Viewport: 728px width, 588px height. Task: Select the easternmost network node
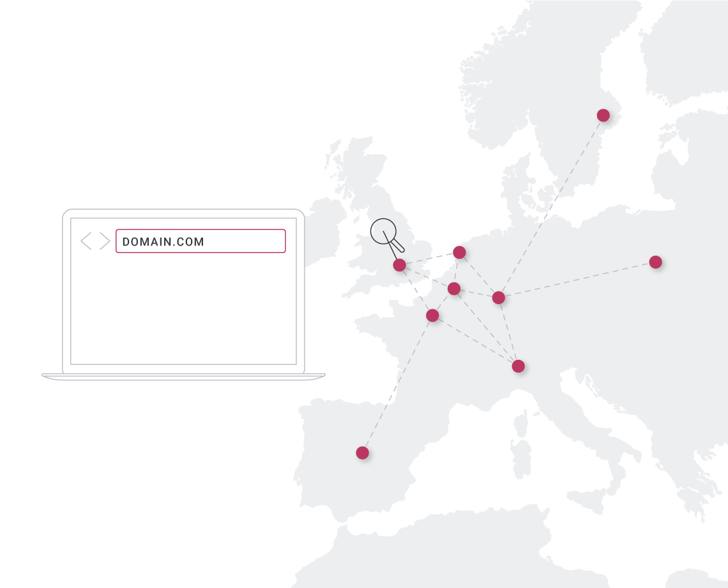(655, 262)
